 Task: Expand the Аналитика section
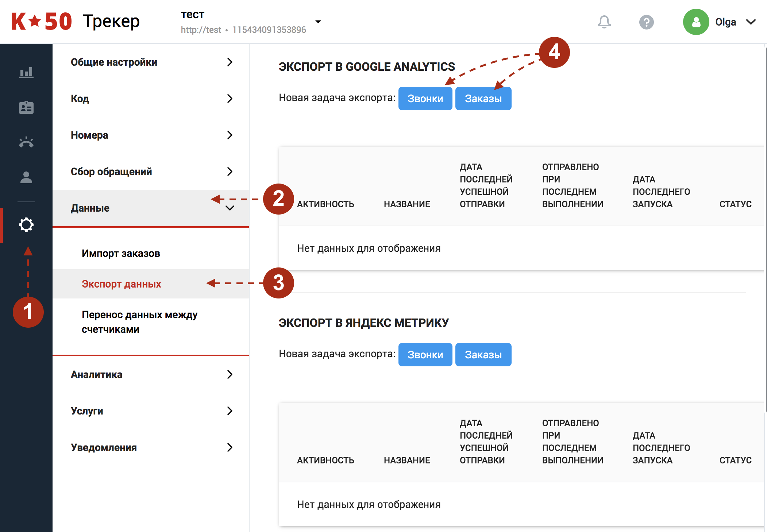(151, 374)
